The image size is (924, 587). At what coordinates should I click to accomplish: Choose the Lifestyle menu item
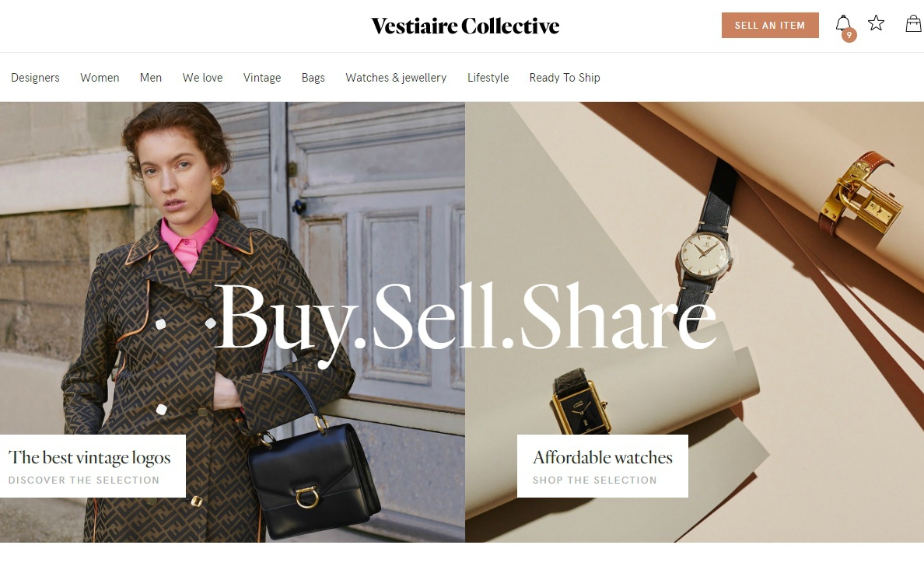coord(488,78)
